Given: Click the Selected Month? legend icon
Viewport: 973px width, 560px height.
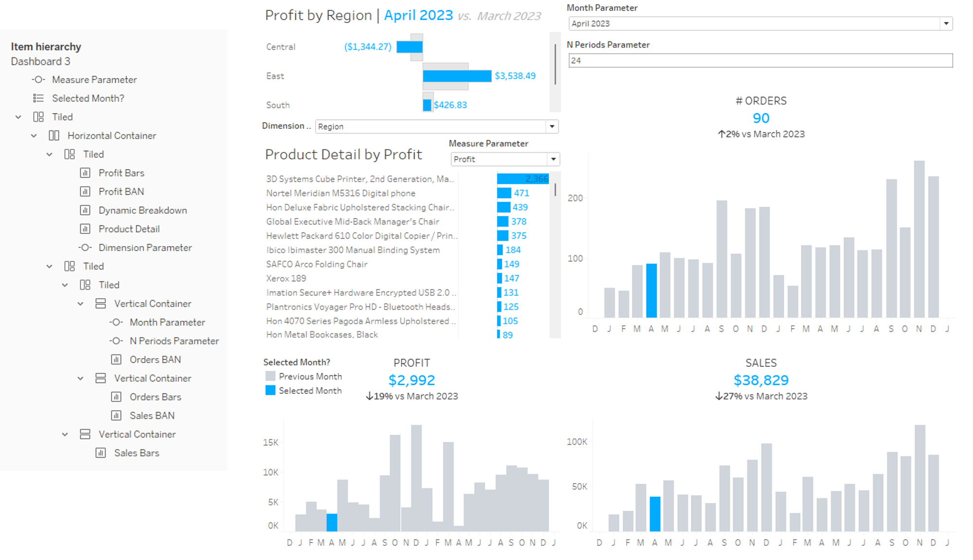Looking at the screenshot, I should [x=38, y=98].
